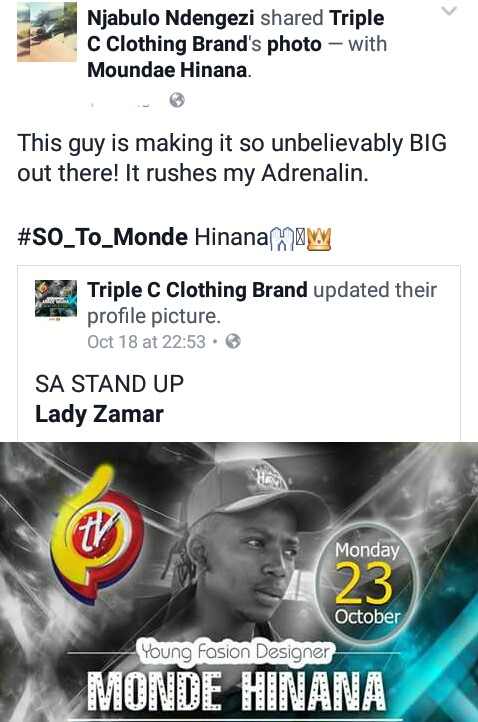Open the #SO_To_Monde hashtag
The height and width of the screenshot is (722, 478).
tap(102, 238)
